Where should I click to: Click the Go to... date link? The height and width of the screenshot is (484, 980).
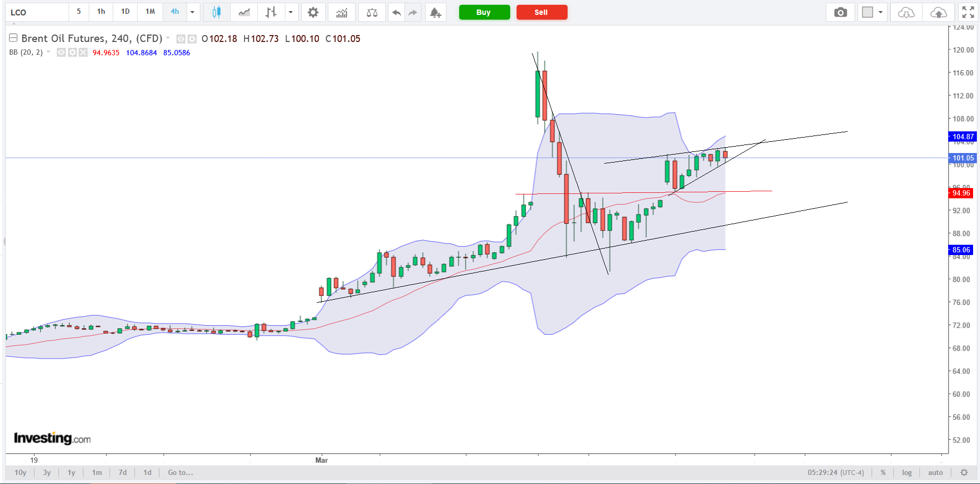click(180, 472)
